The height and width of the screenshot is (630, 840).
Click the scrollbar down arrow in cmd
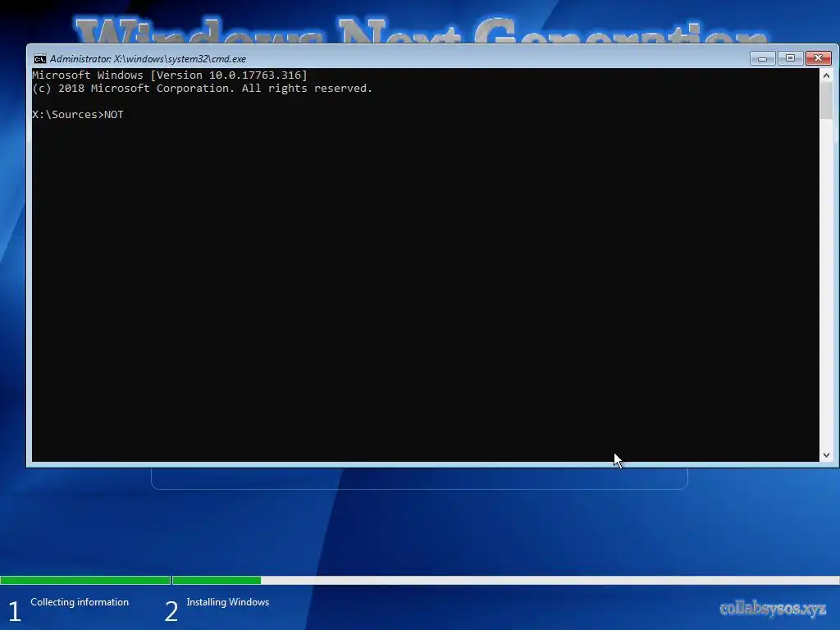pyautogui.click(x=826, y=454)
